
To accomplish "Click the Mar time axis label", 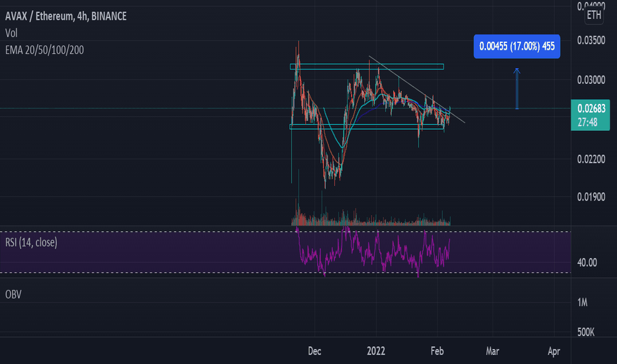I will [x=493, y=351].
